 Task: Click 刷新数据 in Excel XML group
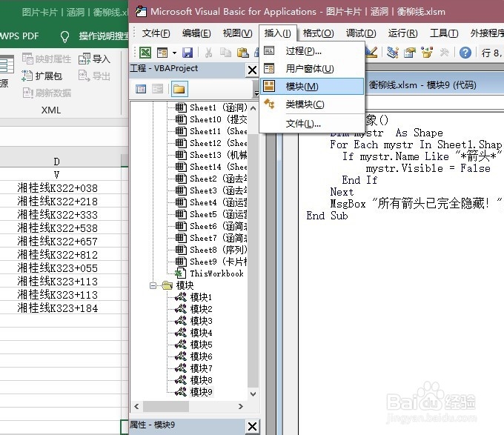(x=47, y=93)
